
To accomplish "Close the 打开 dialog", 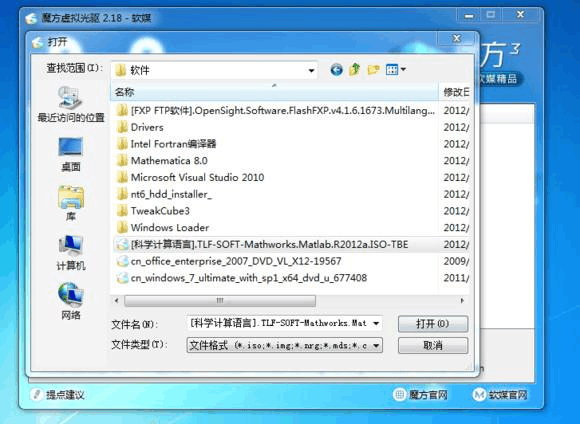I will (x=457, y=38).
